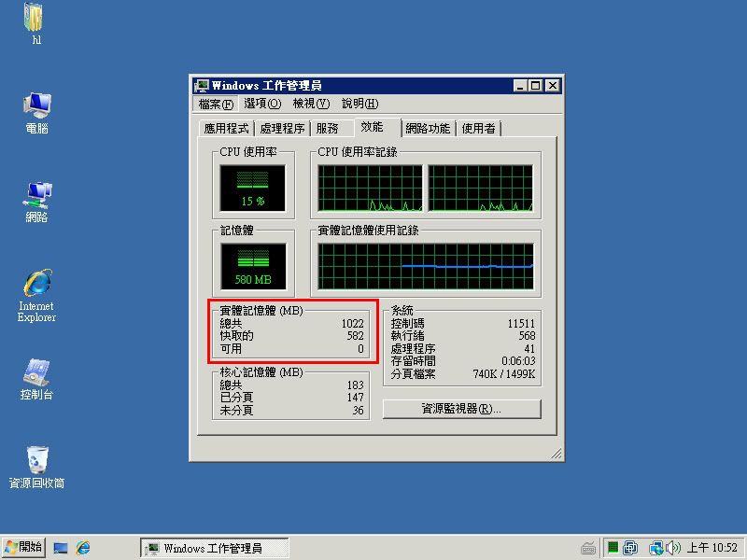747x560 pixels.
Task: Click the process count value 41
Action: pos(529,349)
